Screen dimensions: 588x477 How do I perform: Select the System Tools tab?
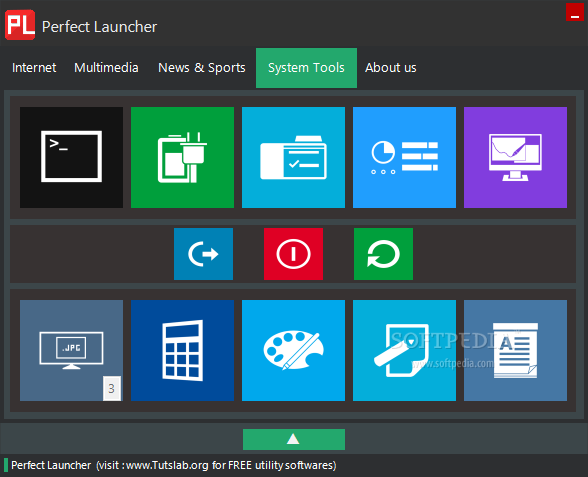coord(306,68)
